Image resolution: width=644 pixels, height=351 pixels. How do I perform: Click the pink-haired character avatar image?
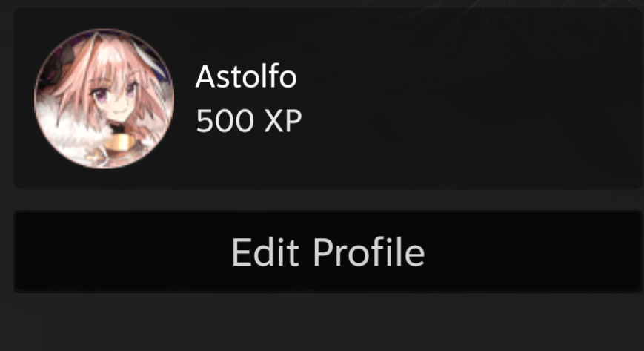(x=104, y=99)
